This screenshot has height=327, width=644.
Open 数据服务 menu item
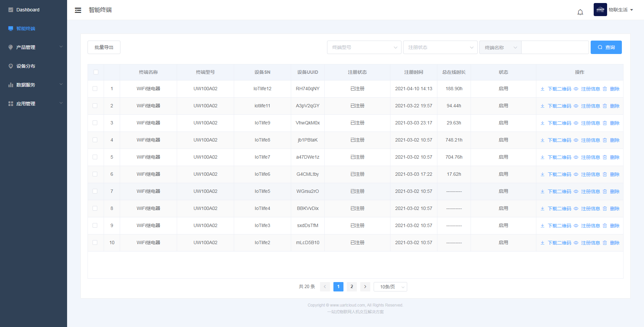(34, 85)
